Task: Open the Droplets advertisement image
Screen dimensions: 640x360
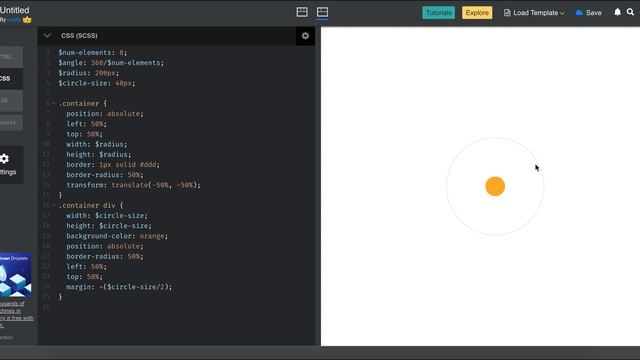Action: [x=16, y=275]
